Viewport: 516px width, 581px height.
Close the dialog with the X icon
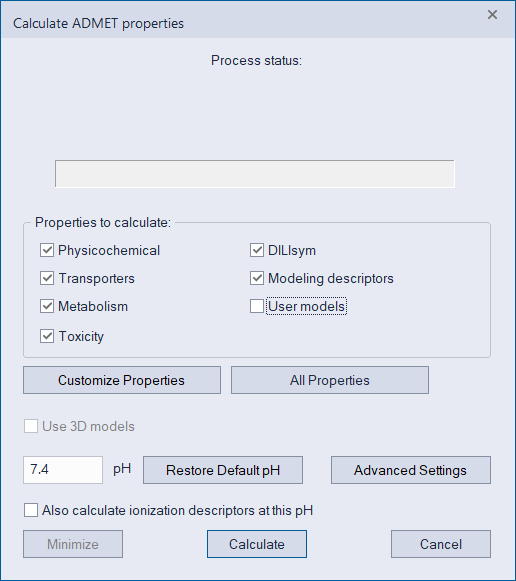492,15
